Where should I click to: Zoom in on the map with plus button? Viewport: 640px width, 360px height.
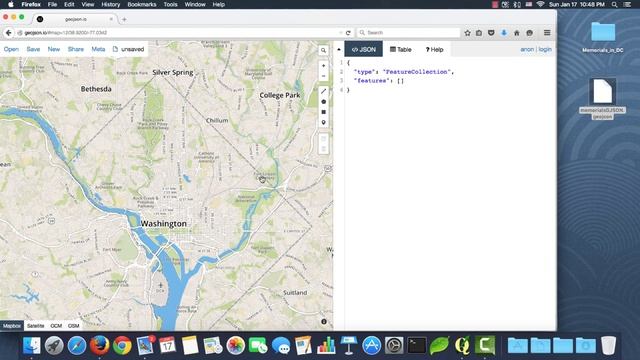point(323,66)
